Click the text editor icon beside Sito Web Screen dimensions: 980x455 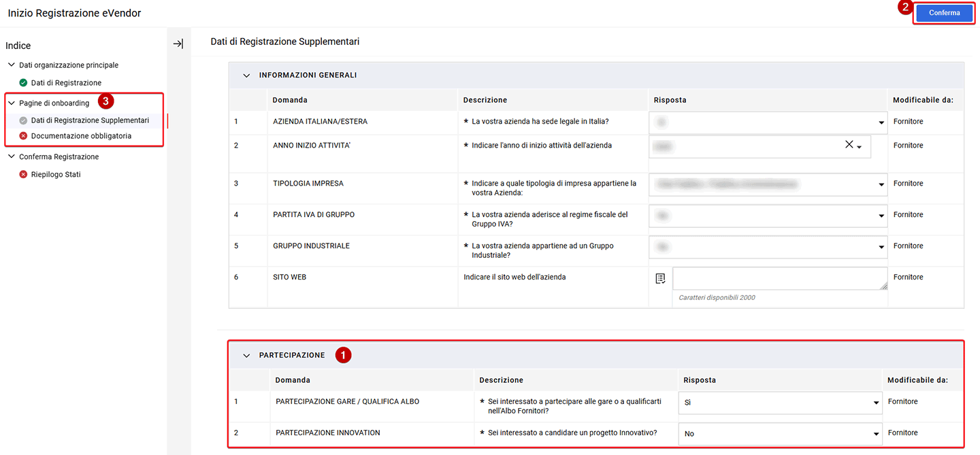pos(660,279)
